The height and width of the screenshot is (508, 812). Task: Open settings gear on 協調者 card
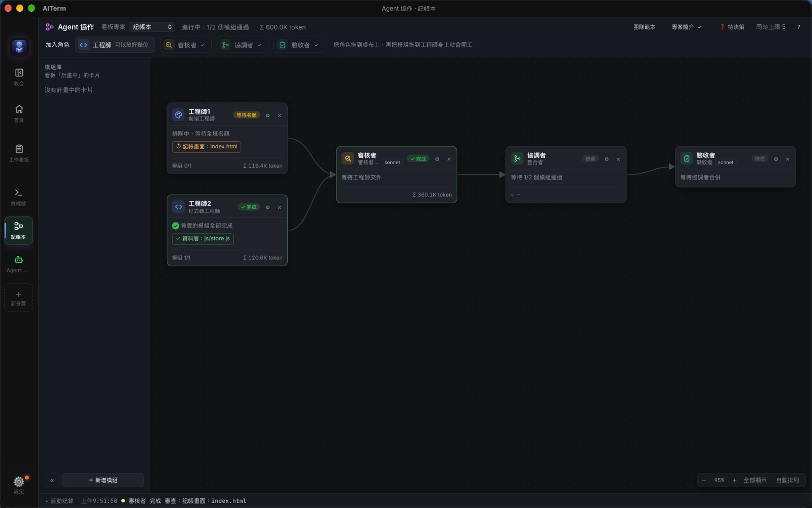click(607, 159)
